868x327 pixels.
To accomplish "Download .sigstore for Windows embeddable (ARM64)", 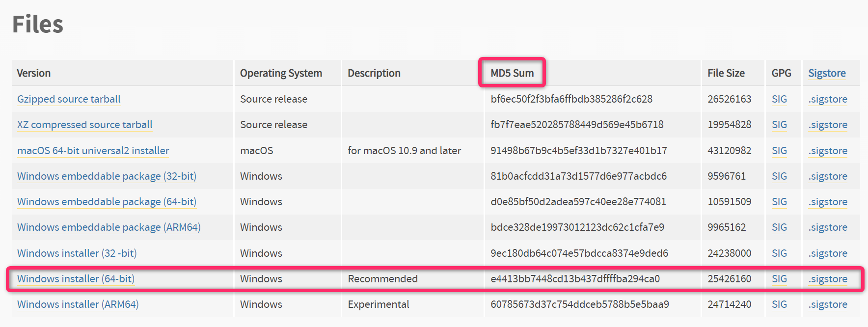I will (x=828, y=227).
